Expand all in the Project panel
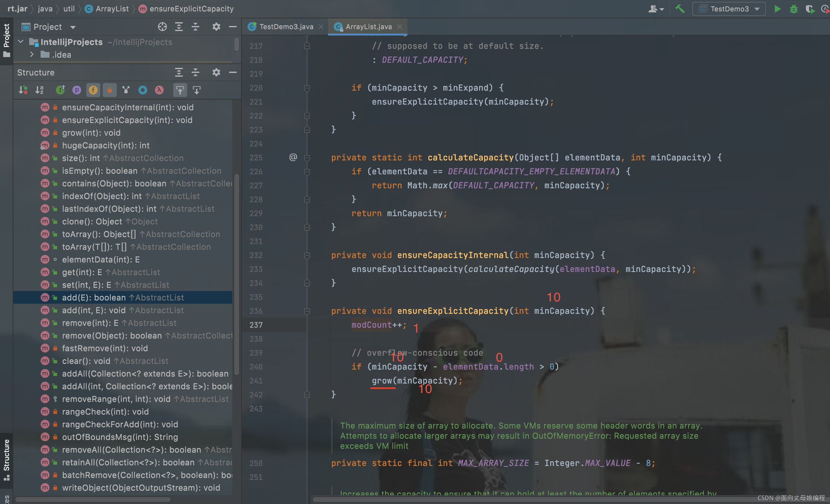 179,27
